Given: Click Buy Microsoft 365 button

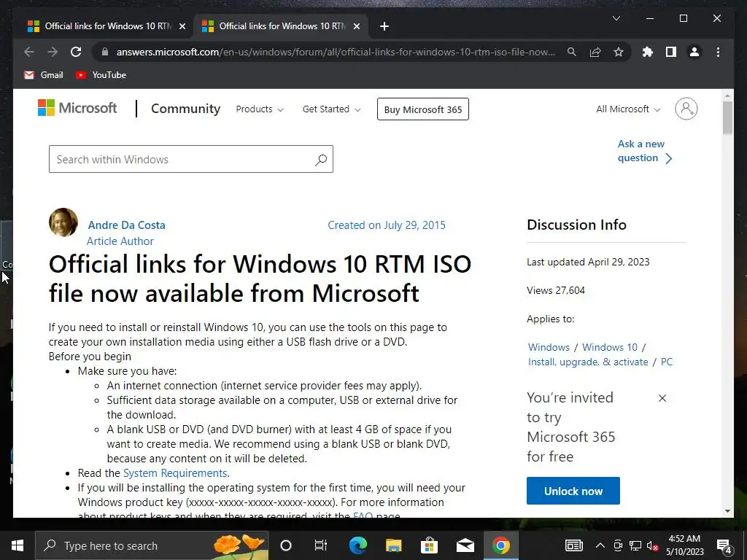Looking at the screenshot, I should tap(423, 109).
